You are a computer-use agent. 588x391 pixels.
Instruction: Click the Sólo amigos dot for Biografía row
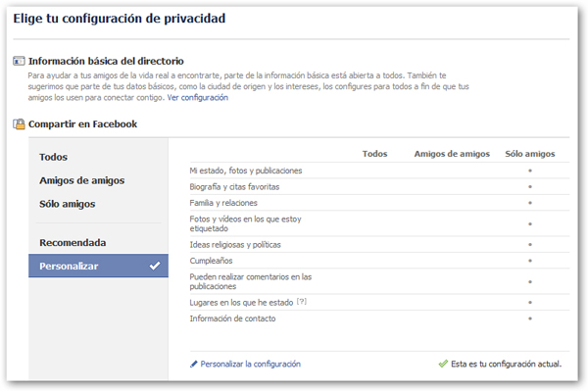tap(530, 187)
